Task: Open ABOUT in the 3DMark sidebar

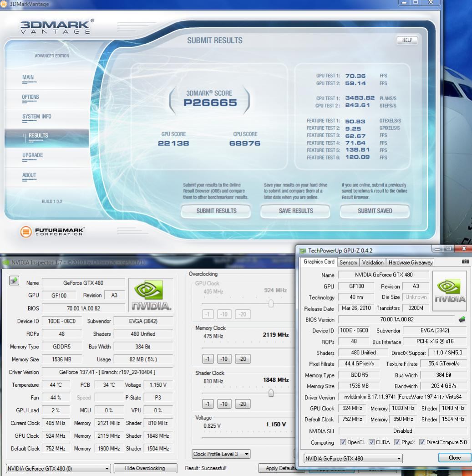Action: click(x=29, y=175)
